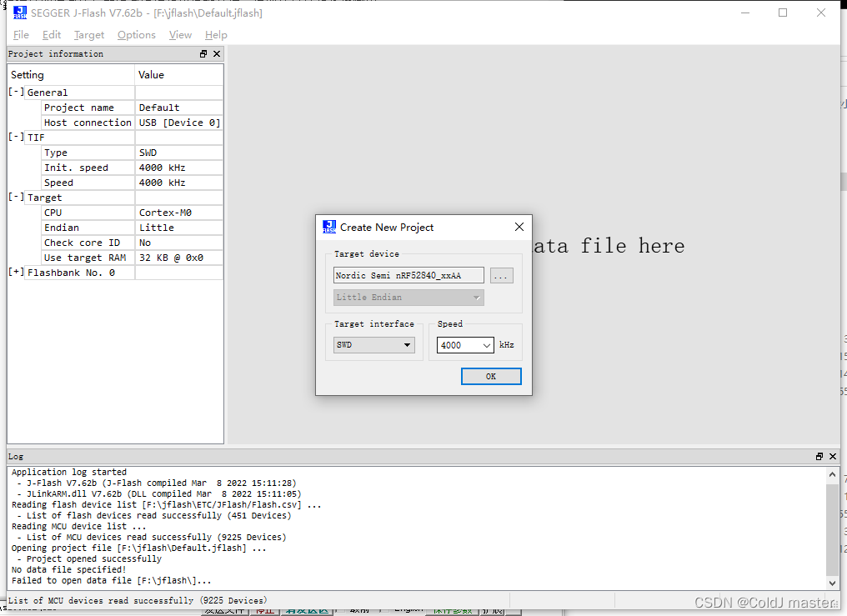Minimize the J-Flash window
Screen dimensions: 847x616
745,13
